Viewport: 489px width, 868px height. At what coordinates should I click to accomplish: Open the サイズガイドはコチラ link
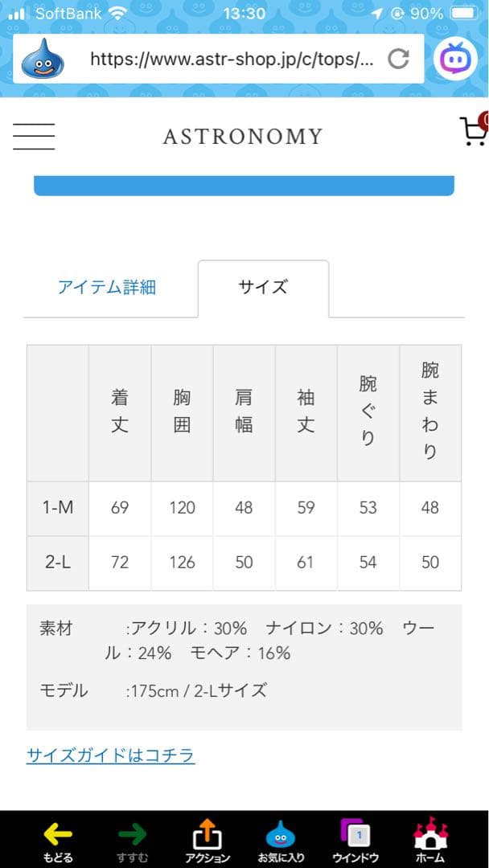point(110,755)
